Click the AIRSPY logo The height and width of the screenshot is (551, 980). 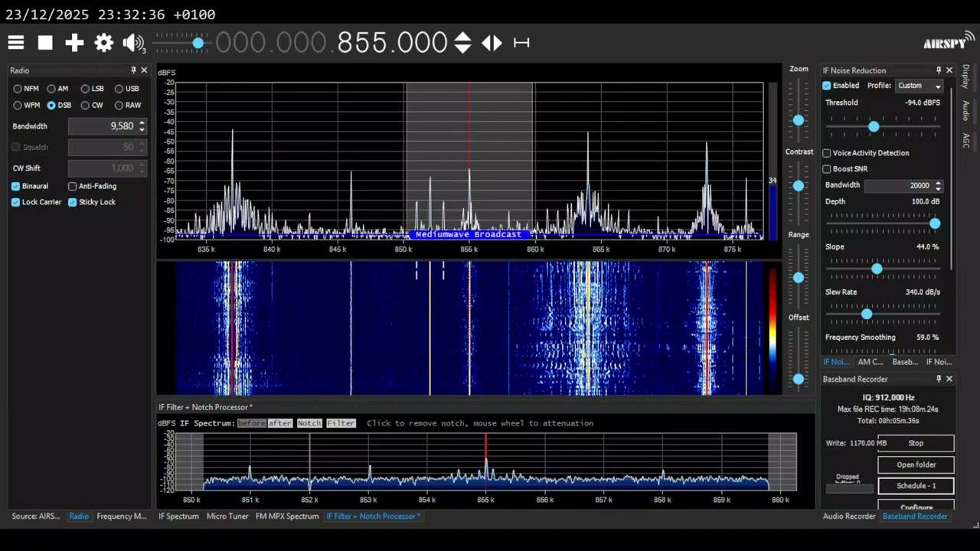coord(949,42)
